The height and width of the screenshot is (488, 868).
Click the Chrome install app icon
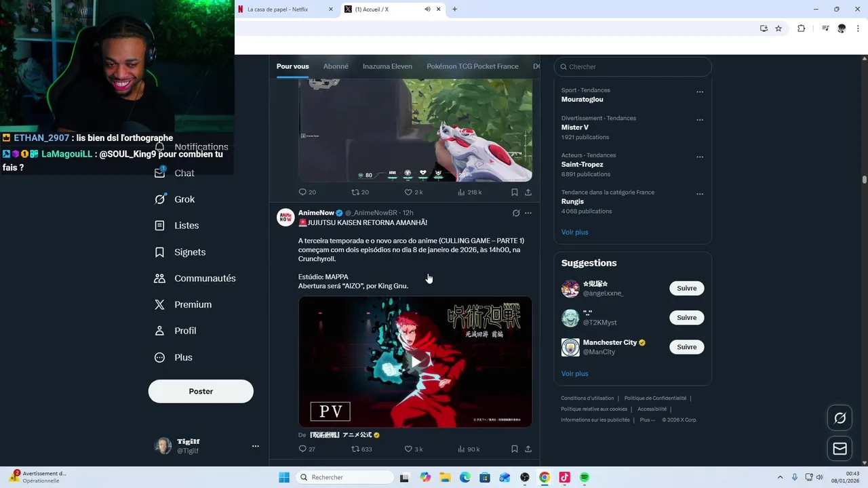coord(764,28)
